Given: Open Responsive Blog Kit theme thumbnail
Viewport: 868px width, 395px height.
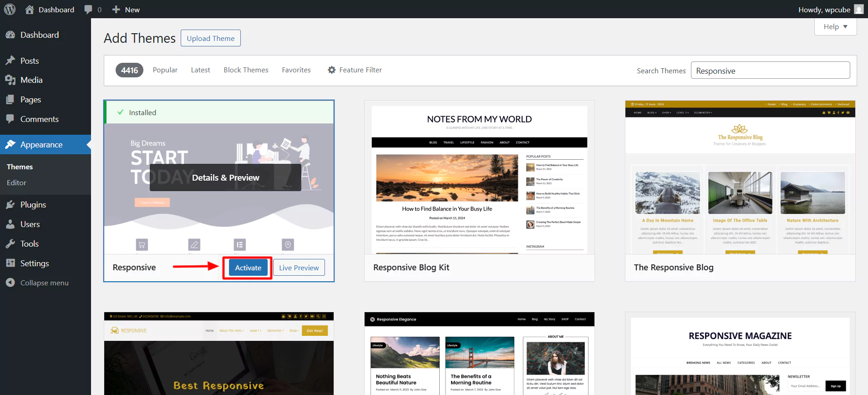Looking at the screenshot, I should pyautogui.click(x=479, y=177).
